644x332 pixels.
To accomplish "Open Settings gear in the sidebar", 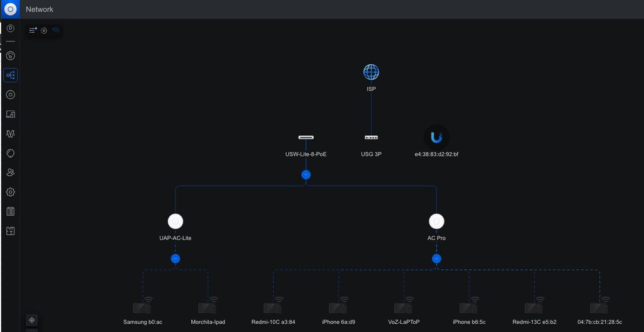I will click(x=10, y=192).
